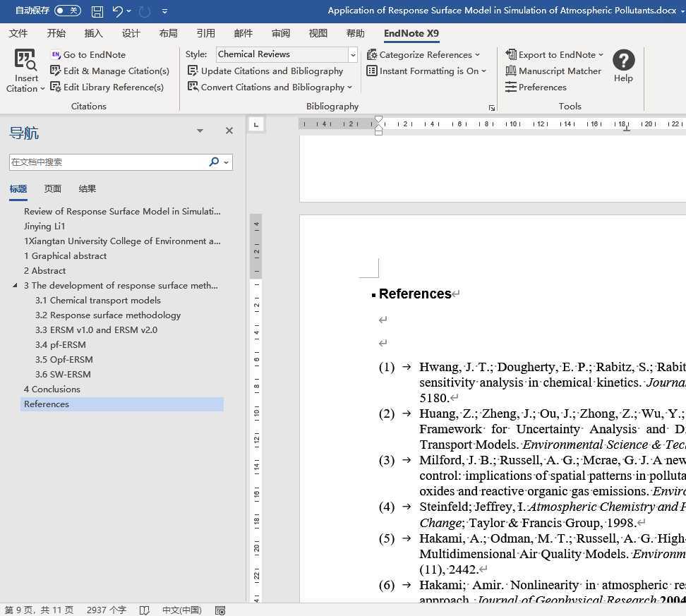Click the page count in status bar

coord(39,610)
